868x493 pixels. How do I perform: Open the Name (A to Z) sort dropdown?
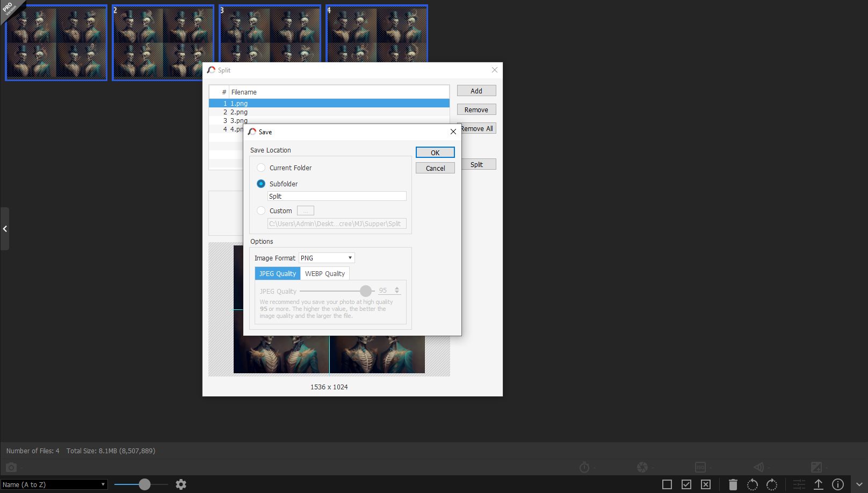[x=54, y=484]
